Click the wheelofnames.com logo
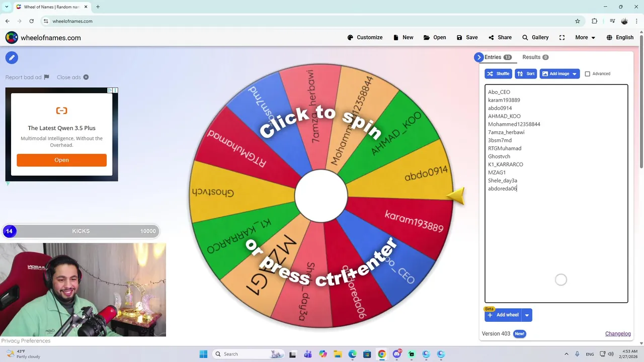 pos(43,38)
